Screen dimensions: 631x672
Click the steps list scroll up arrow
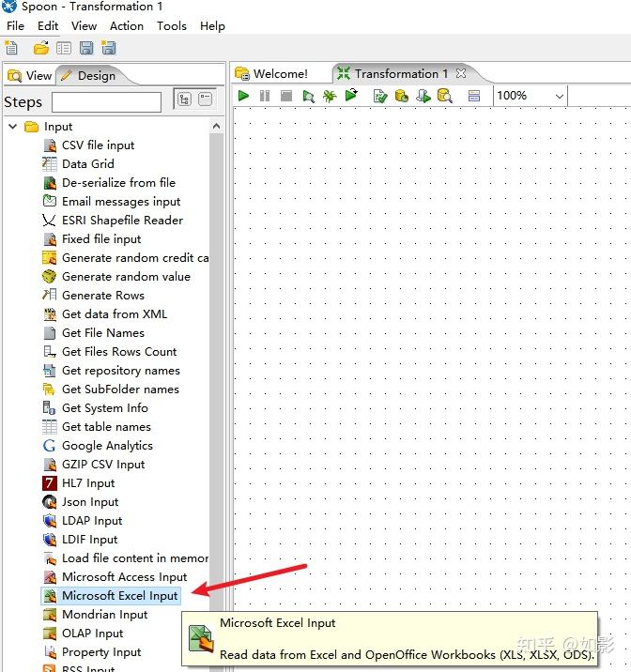click(x=216, y=127)
